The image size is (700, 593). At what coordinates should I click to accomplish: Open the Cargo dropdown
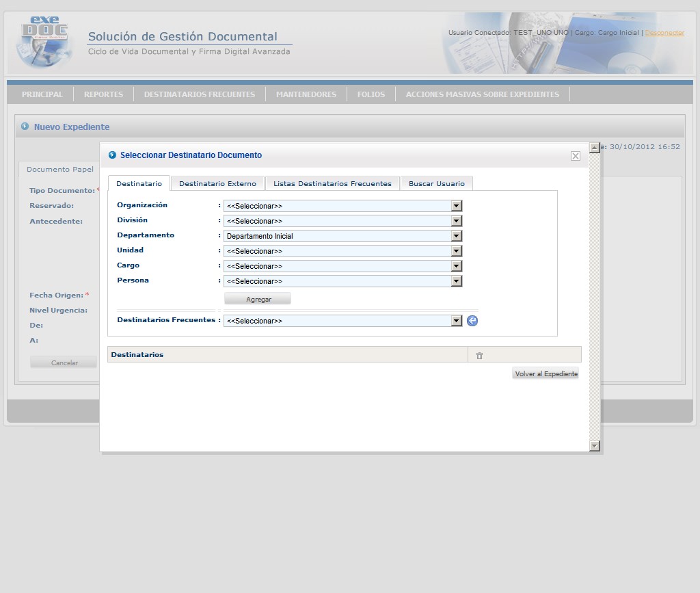(343, 266)
